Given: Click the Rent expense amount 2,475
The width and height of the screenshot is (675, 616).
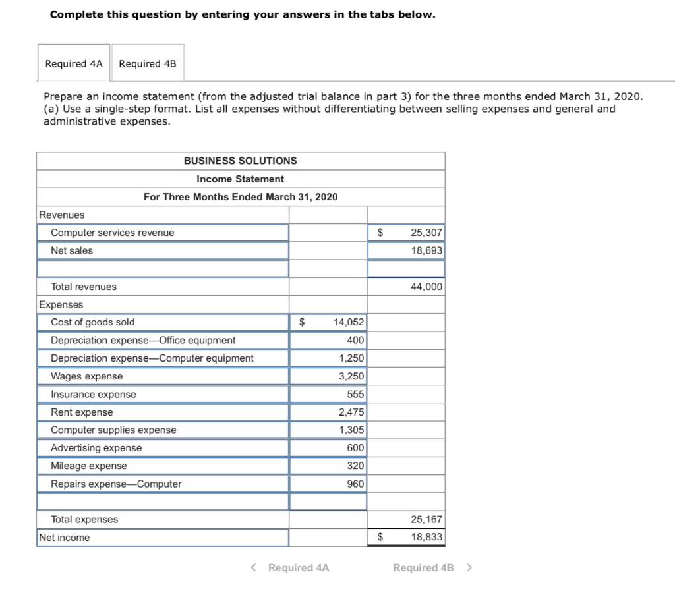Looking at the screenshot, I should (328, 412).
